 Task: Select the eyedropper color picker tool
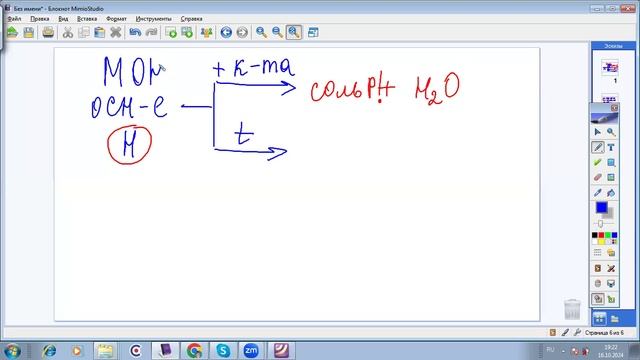[x=598, y=193]
